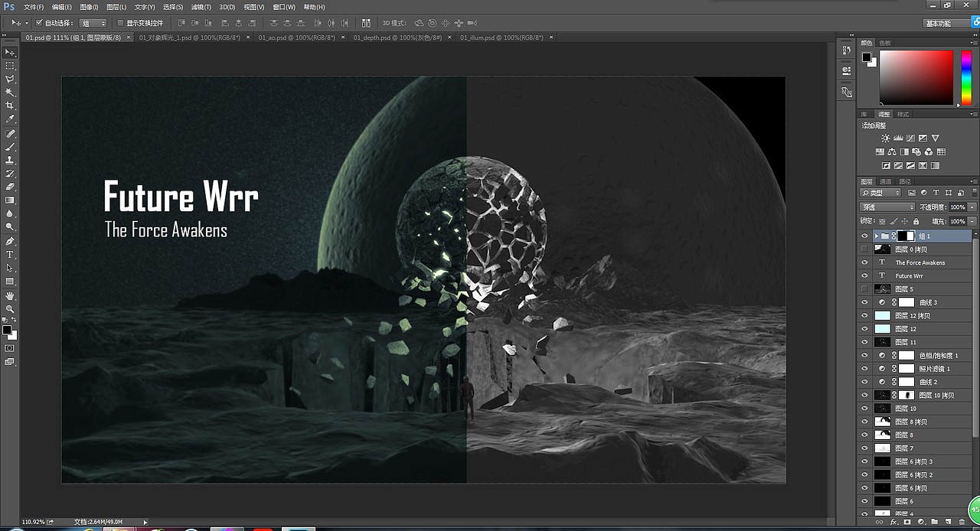Select the Magic Wand tool
The width and height of the screenshot is (980, 531).
pyautogui.click(x=10, y=92)
